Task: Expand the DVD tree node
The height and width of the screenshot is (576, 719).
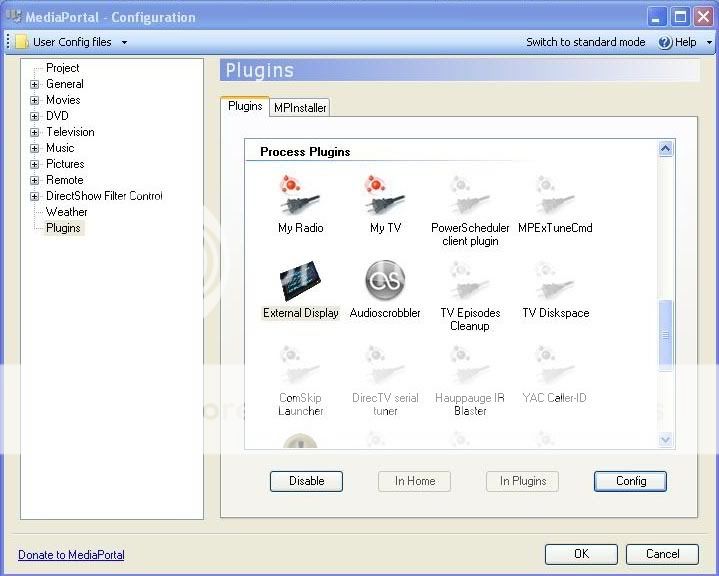Action: coord(34,116)
